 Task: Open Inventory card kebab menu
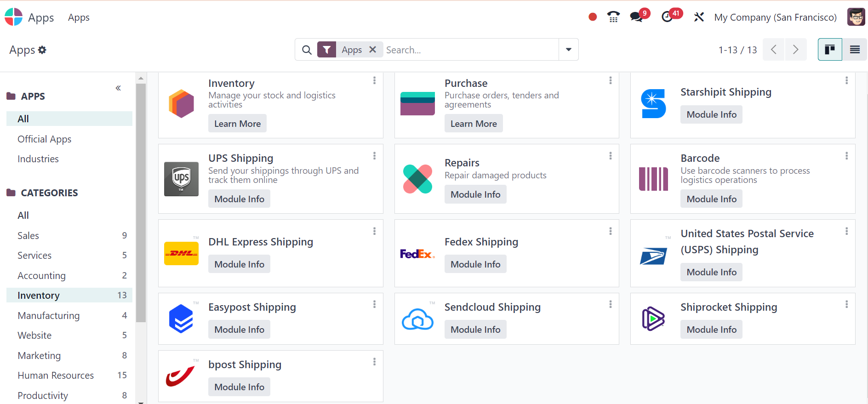[x=374, y=80]
